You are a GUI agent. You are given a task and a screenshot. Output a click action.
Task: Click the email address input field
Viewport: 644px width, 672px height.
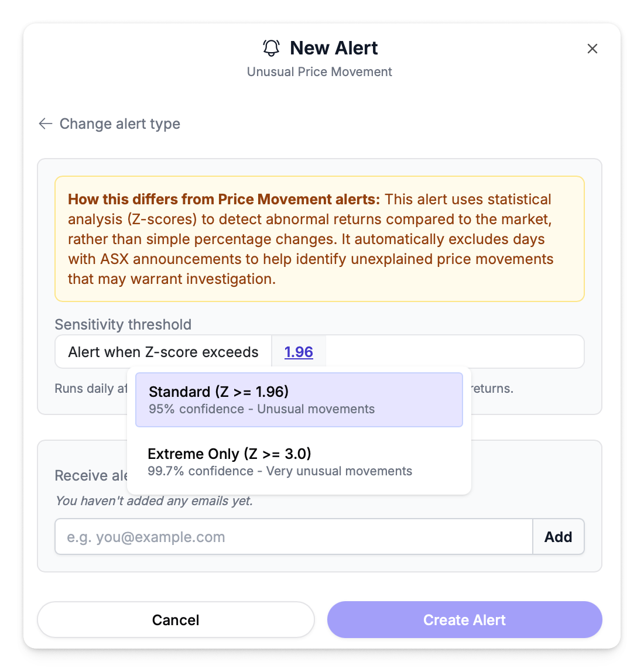click(x=293, y=537)
